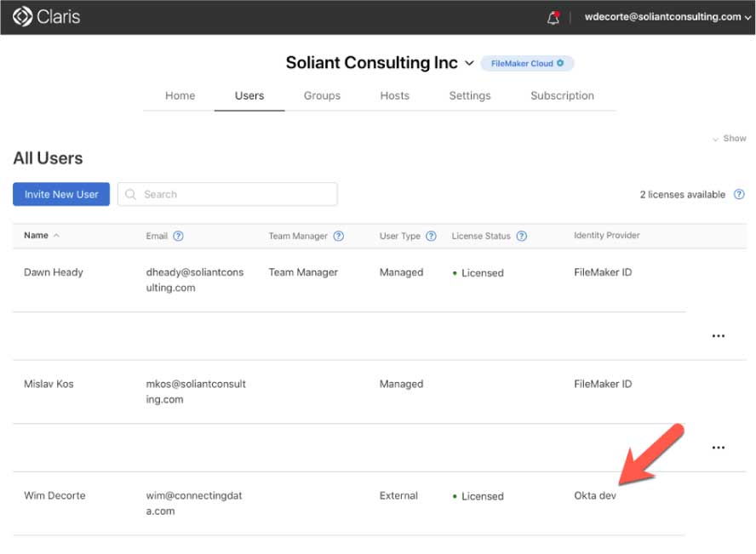Click Dawn Heady's FileMaker ID provider
Viewport: 756px width, 554px height.
[603, 272]
